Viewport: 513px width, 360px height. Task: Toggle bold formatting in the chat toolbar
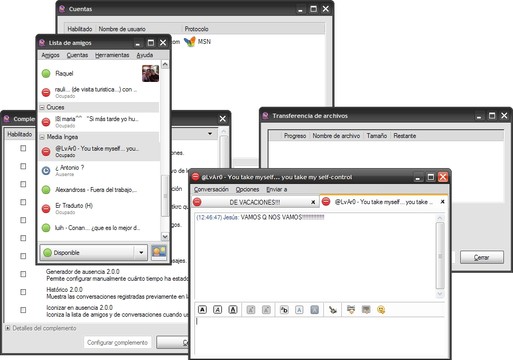click(202, 310)
